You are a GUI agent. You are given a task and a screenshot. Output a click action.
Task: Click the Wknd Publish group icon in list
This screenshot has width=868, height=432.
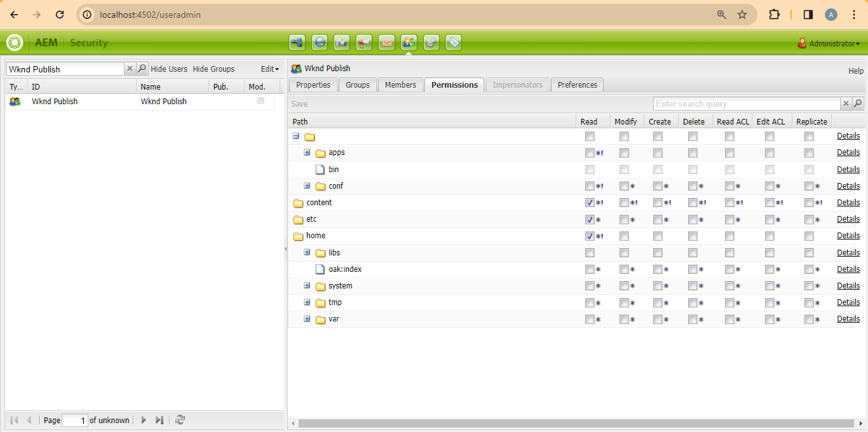(x=15, y=101)
